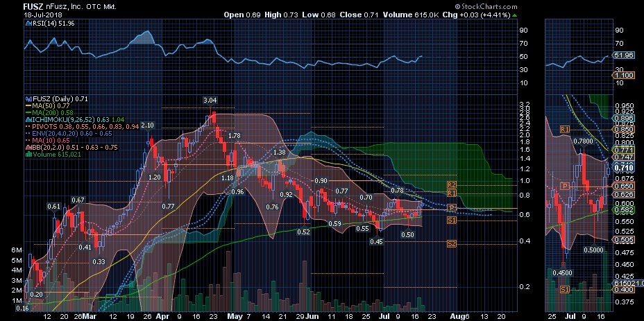Click the 1.100 value tag
Viewport: 644px width, 321px height.
pos(622,76)
